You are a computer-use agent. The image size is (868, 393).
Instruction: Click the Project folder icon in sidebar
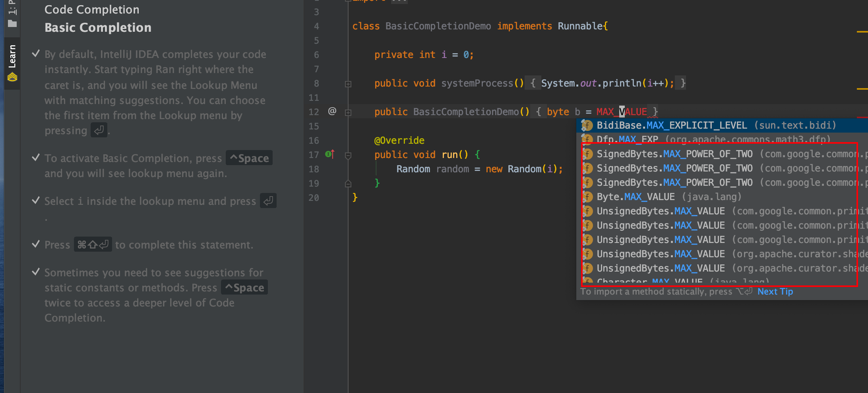tap(12, 24)
